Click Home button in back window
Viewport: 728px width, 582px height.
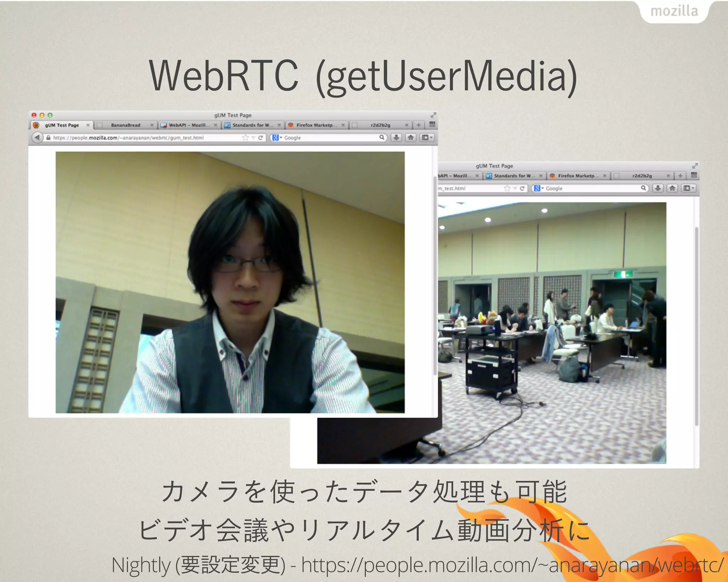click(673, 188)
